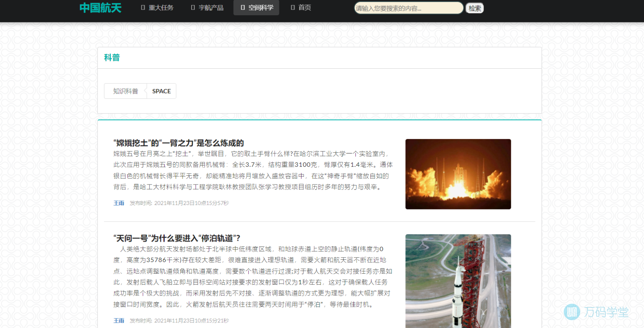The image size is (644, 328).
Task: Open the rocket launch fire thumbnail image
Action: point(458,174)
